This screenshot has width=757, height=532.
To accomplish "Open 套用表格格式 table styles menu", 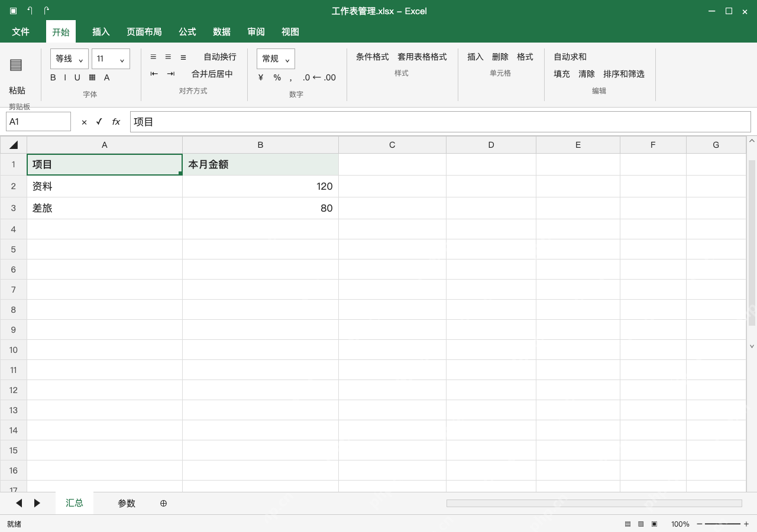I will [x=422, y=57].
